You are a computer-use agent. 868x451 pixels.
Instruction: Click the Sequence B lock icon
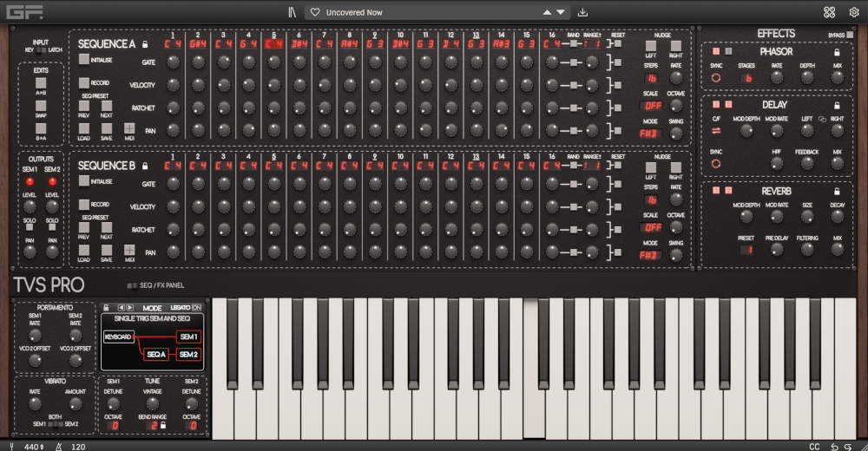coord(145,166)
